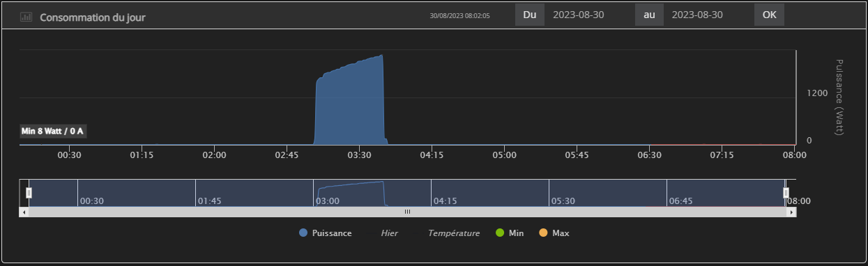The image size is (868, 266).
Task: Click the left handle of the range navigator
Action: [x=29, y=193]
